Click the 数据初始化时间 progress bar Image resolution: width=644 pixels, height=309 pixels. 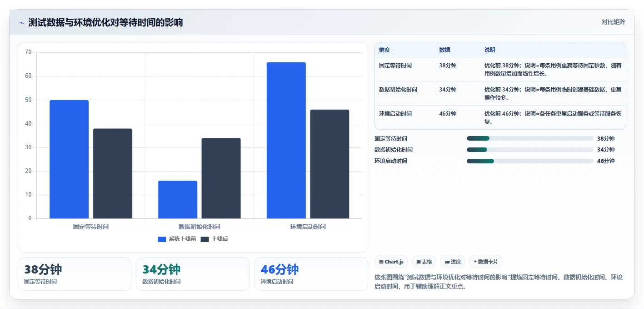coord(530,150)
